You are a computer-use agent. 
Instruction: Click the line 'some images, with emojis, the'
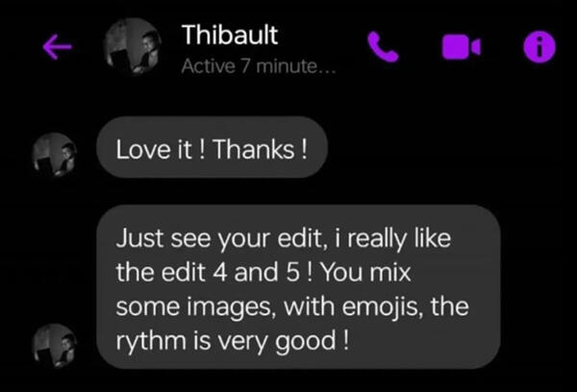(x=292, y=306)
